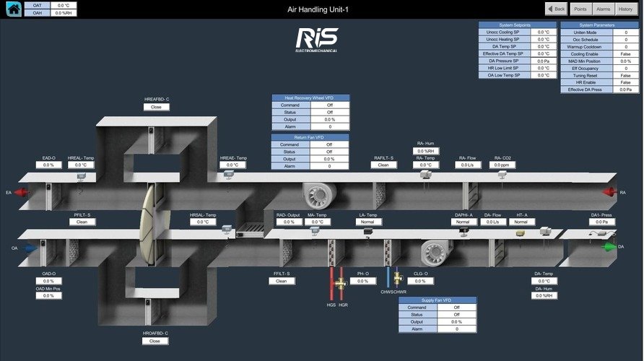Select the supply fan graphic
Image resolution: width=644 pixels, height=361 pixels.
pos(435,252)
